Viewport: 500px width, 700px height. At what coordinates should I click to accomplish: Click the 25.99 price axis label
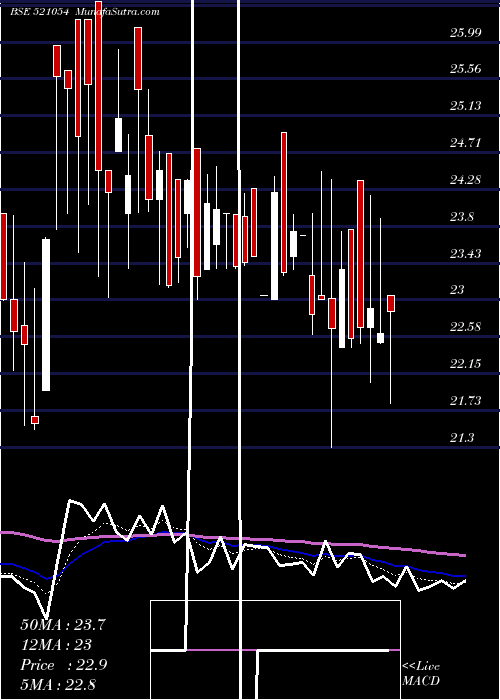tap(466, 33)
